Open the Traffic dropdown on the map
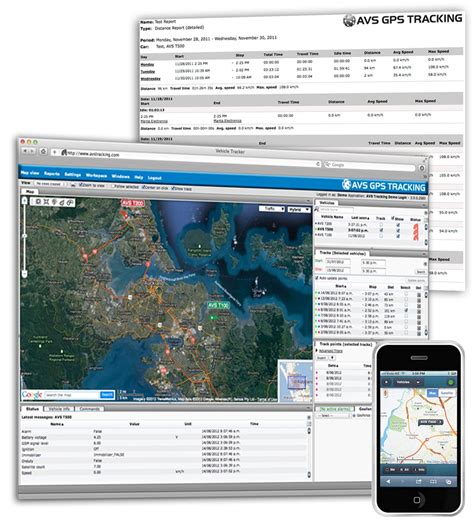This screenshot has height=525, width=474. tap(272, 209)
